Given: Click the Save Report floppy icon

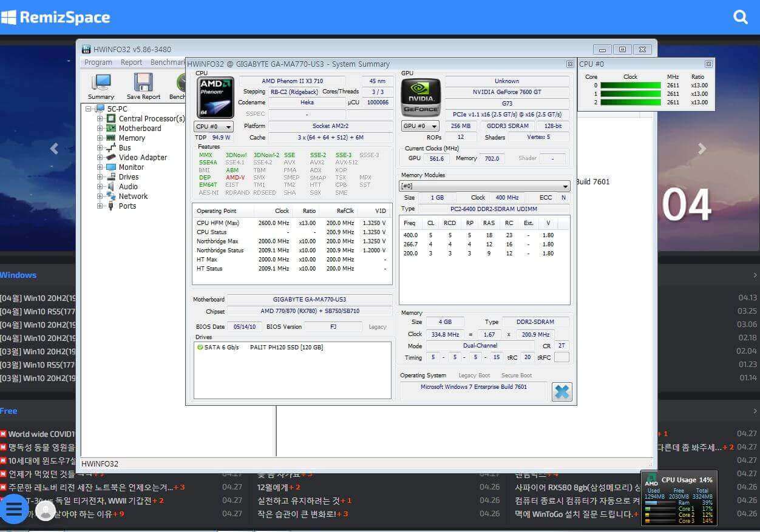Looking at the screenshot, I should click(x=143, y=82).
